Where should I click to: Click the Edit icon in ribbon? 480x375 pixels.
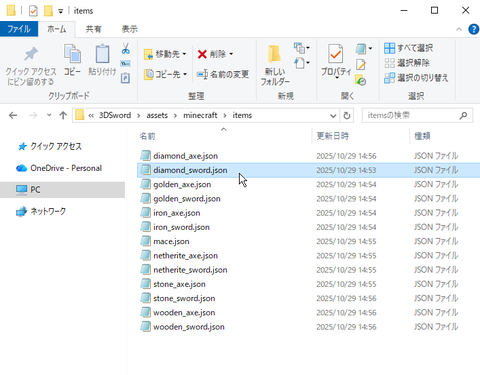pyautogui.click(x=361, y=64)
